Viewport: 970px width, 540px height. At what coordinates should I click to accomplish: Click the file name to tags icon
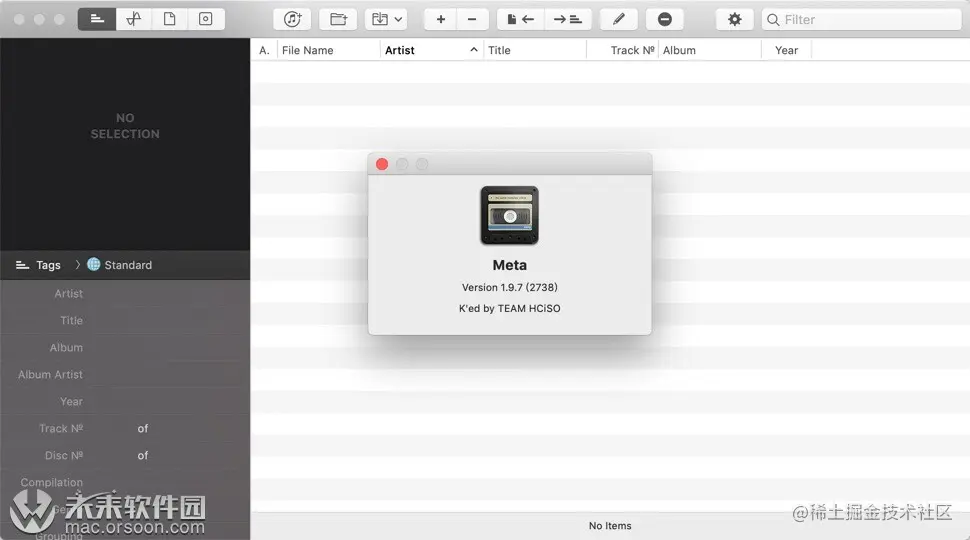click(520, 19)
